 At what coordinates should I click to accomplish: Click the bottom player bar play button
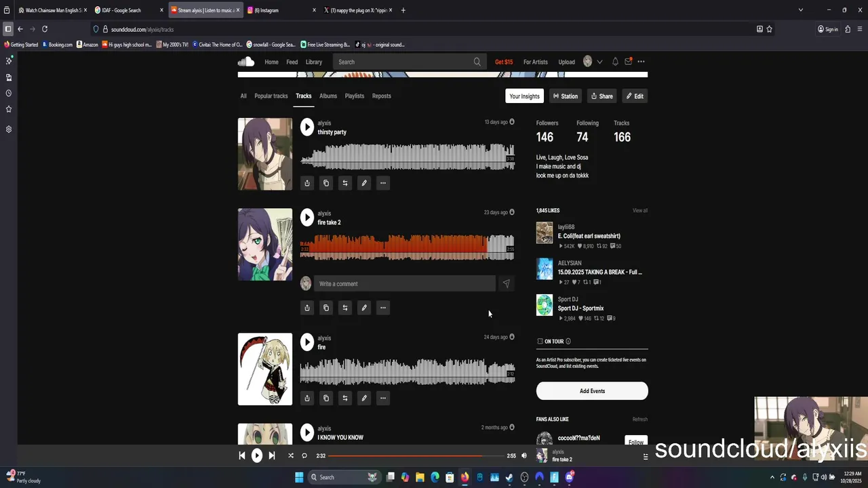257,455
